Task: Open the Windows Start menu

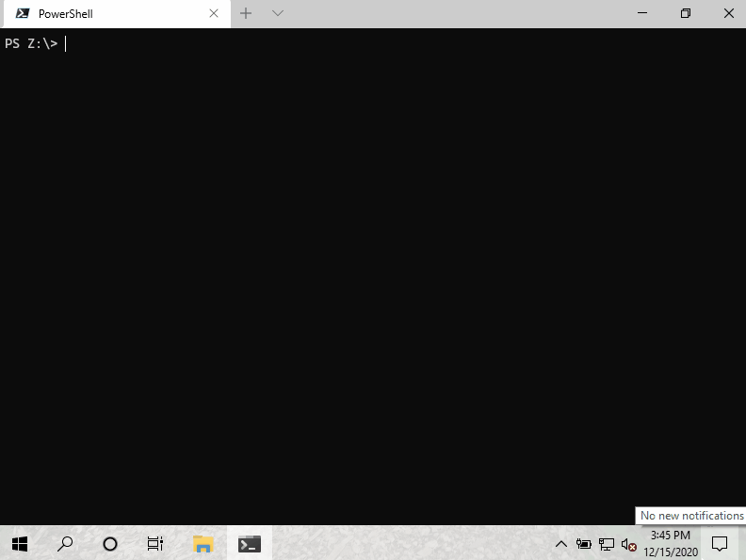Action: [x=20, y=543]
